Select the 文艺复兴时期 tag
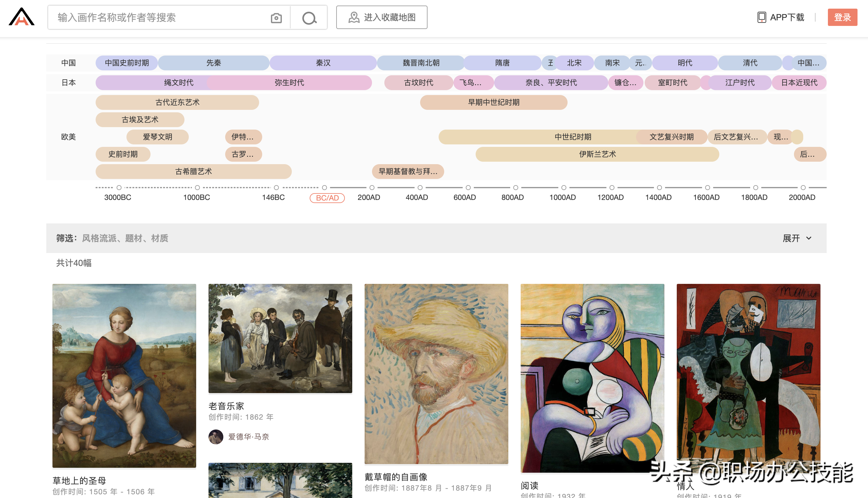Viewport: 868px width, 498px height. [x=672, y=137]
